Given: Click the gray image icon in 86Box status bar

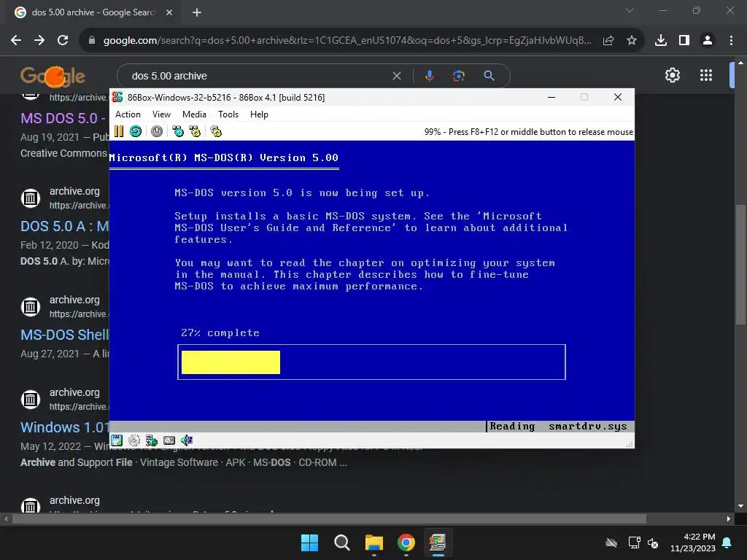Looking at the screenshot, I should (x=169, y=440).
